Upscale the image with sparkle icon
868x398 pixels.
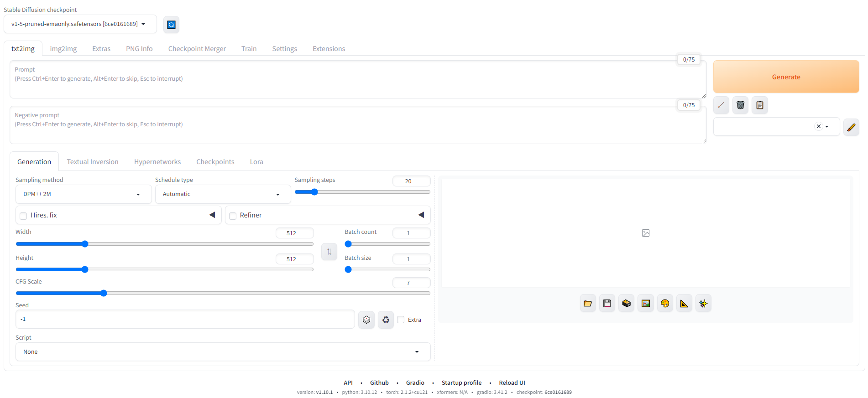click(x=703, y=303)
